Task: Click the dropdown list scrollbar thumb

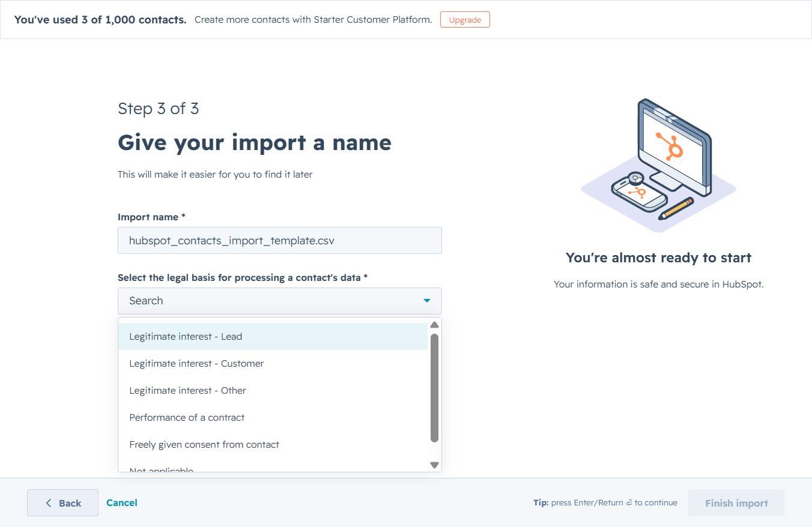Action: pyautogui.click(x=435, y=388)
